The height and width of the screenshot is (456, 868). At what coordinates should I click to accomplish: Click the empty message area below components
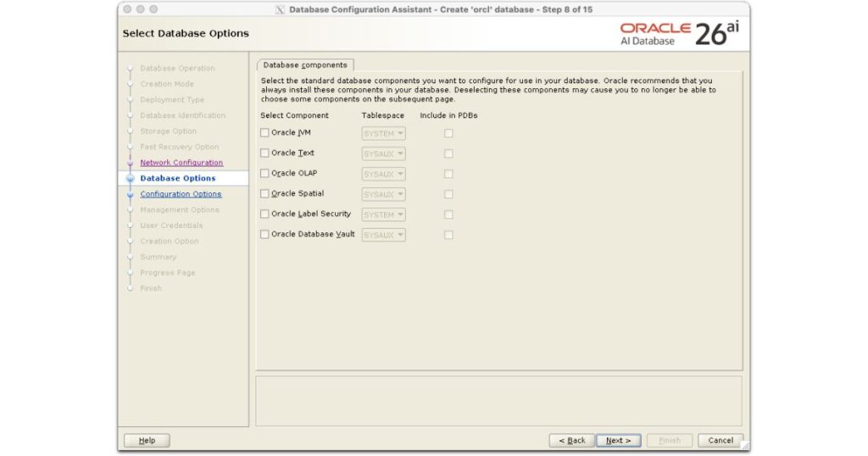pos(498,401)
